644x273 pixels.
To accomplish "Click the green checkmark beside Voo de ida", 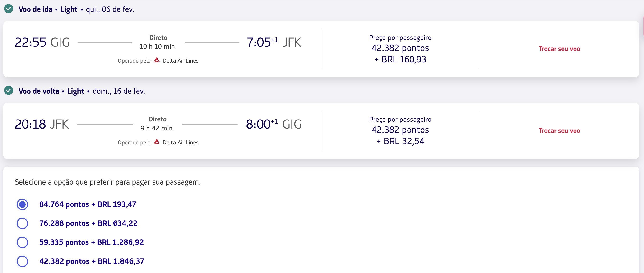I will click(9, 9).
